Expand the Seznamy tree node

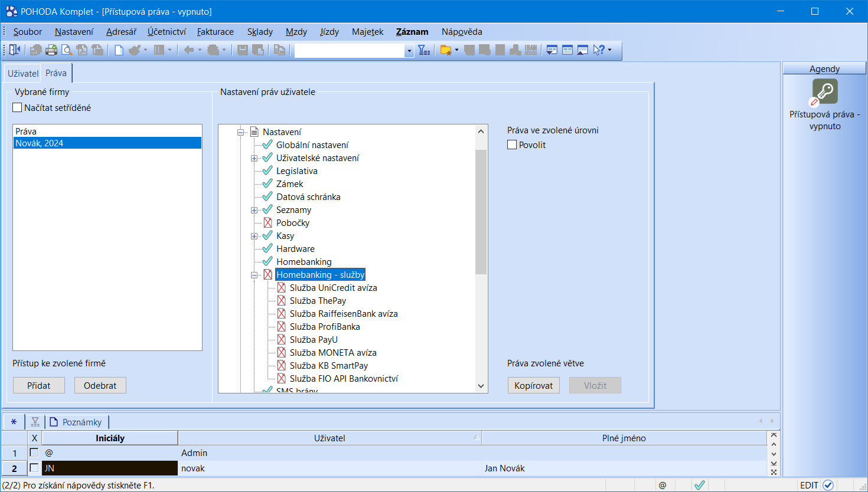254,210
